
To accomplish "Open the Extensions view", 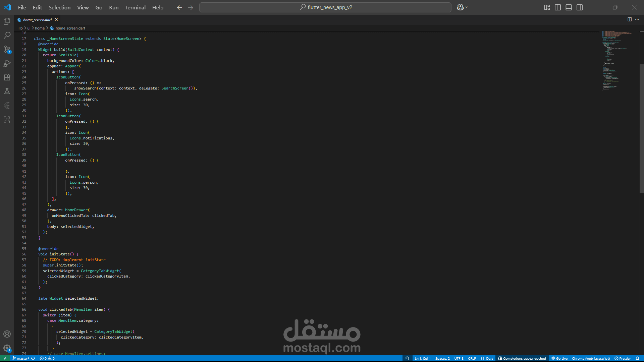I will click(x=7, y=77).
